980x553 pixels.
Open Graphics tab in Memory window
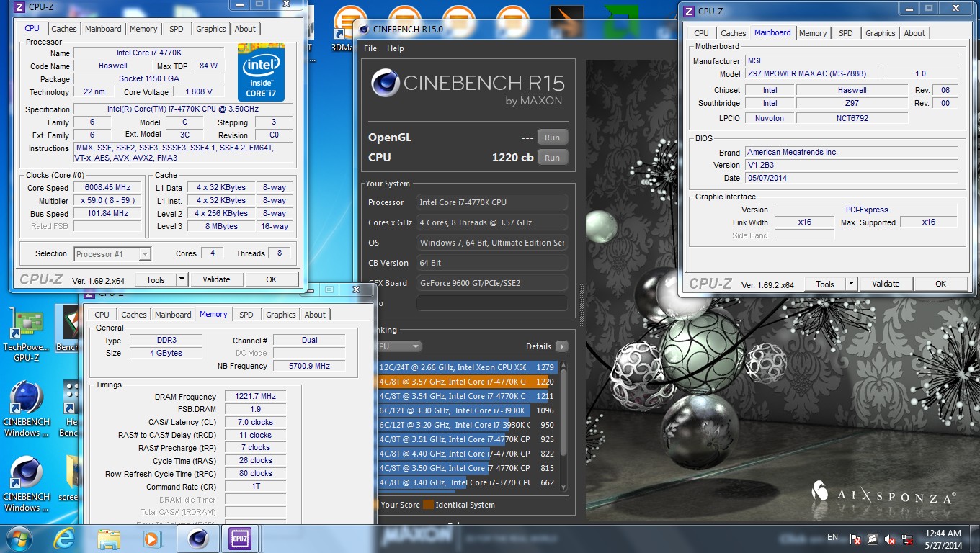click(x=281, y=315)
